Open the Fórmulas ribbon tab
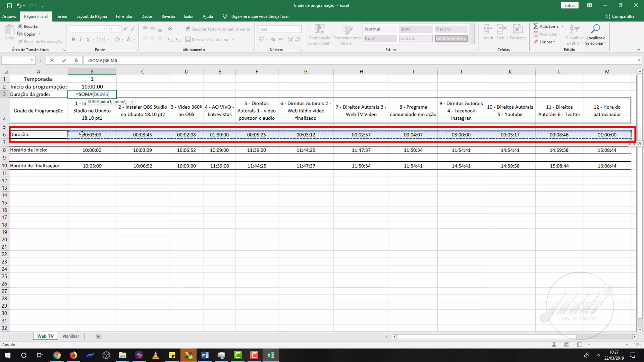644x362 pixels. click(124, 16)
